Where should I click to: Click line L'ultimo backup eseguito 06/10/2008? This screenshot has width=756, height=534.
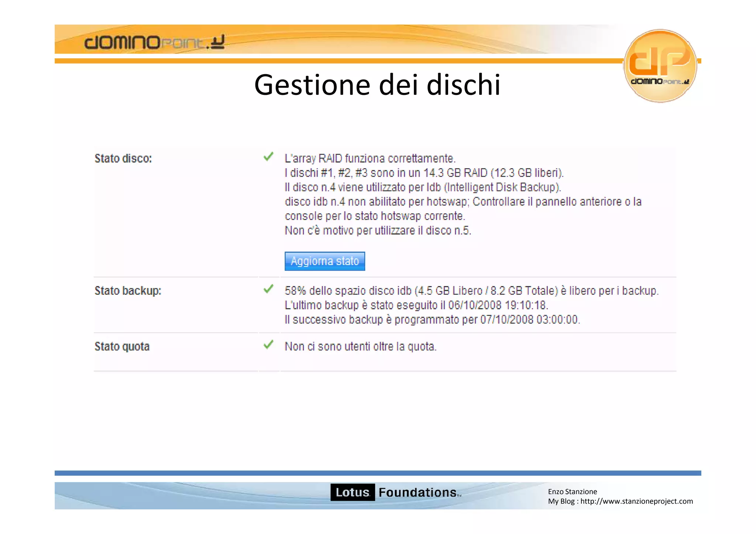pos(416,305)
